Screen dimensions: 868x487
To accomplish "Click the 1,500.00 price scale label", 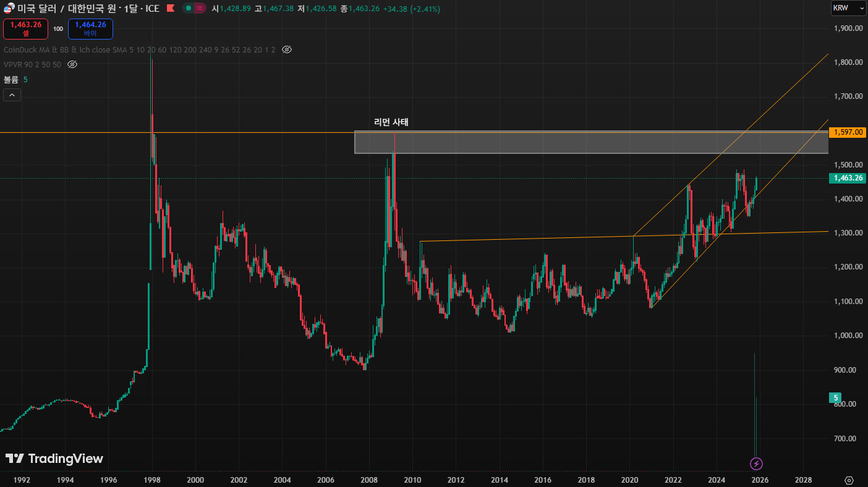I will point(848,165).
